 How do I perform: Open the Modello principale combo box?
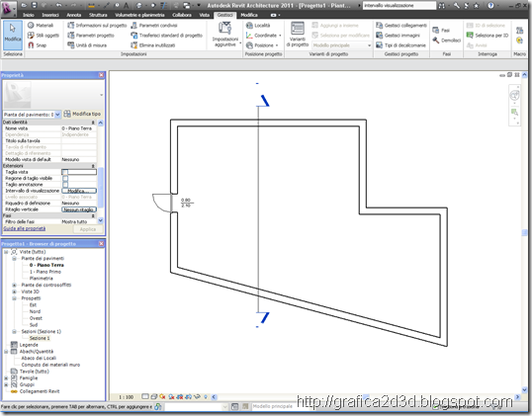click(x=341, y=45)
